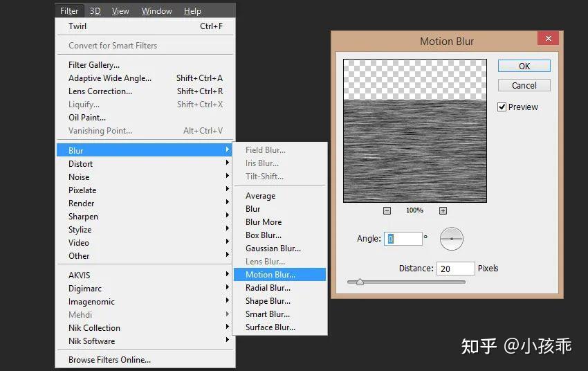Viewport: 588px width, 371px height.
Task: Expand the AKVIS plugin submenu
Action: 145,275
